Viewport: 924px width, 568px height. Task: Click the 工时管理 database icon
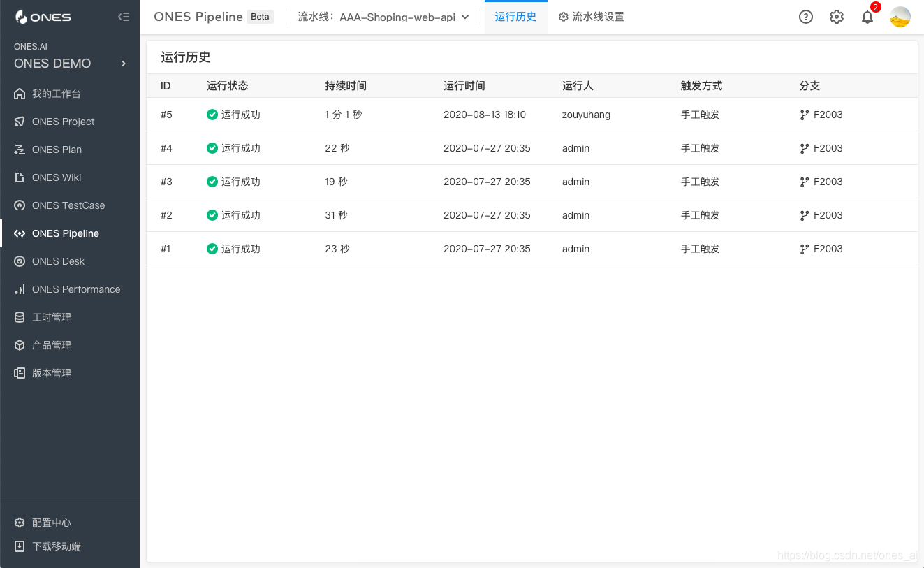point(20,317)
